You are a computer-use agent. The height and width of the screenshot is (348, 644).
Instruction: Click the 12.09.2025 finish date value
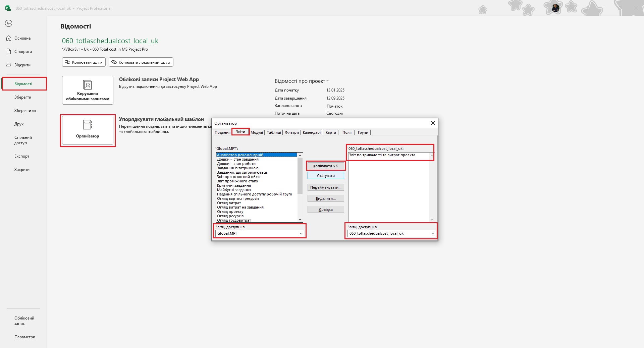pos(335,98)
